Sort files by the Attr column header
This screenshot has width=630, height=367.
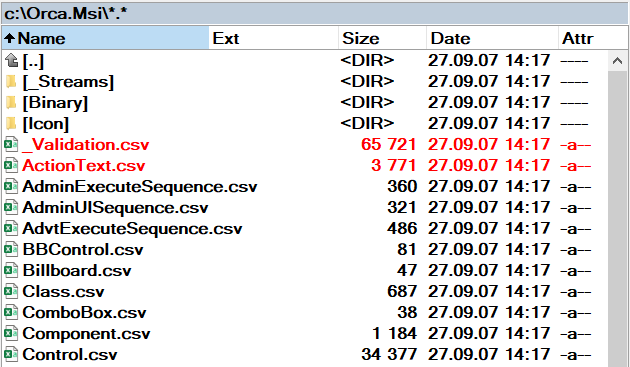coord(593,39)
